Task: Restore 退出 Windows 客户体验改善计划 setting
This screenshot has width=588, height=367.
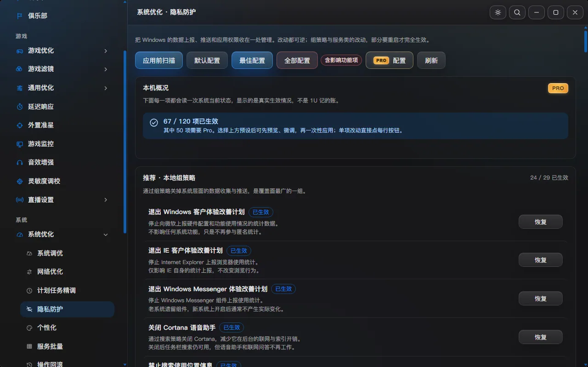Action: click(x=541, y=221)
